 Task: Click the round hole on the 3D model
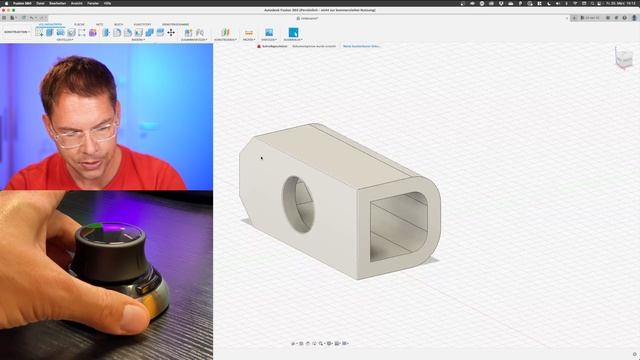298,204
